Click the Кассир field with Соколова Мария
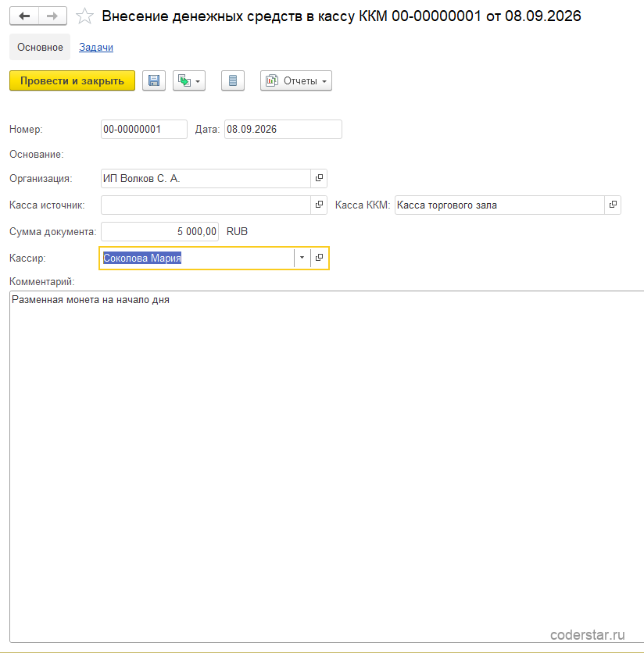This screenshot has width=644, height=653. (x=197, y=258)
